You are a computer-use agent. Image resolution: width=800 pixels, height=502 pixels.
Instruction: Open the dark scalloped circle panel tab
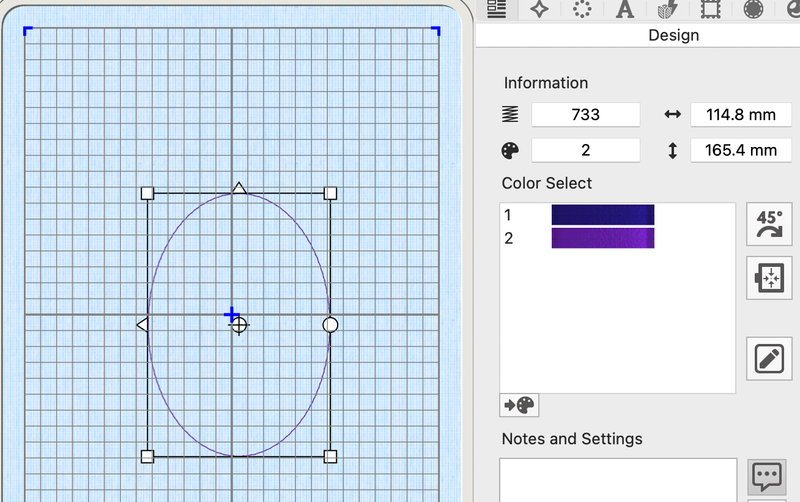click(x=753, y=9)
